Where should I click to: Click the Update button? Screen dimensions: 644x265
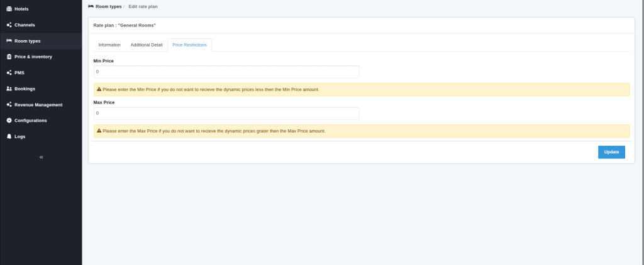(x=611, y=152)
